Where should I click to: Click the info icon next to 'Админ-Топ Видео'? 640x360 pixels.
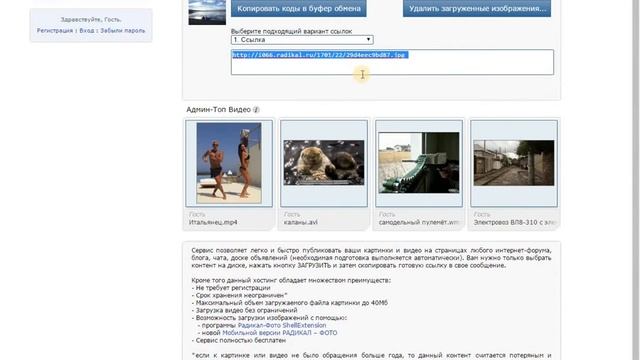tap(256, 109)
